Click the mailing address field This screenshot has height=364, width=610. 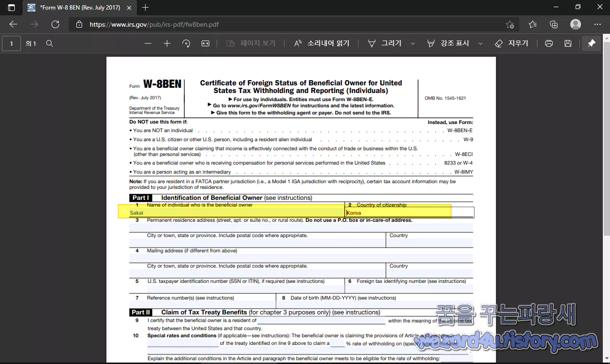tap(301, 258)
